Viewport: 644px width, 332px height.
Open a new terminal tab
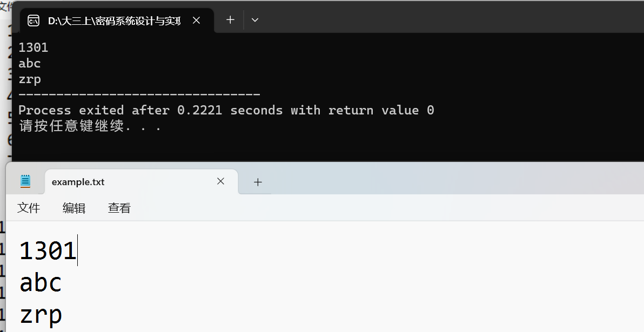point(230,20)
